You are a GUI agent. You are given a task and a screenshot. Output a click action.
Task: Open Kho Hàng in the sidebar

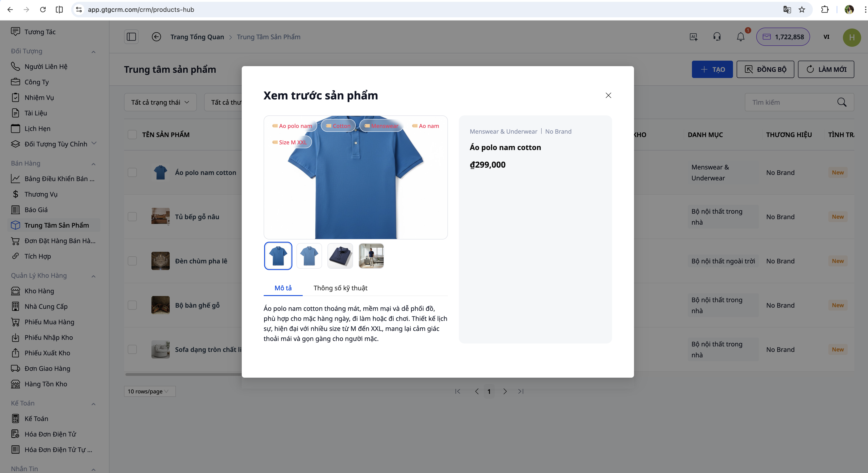(39, 291)
